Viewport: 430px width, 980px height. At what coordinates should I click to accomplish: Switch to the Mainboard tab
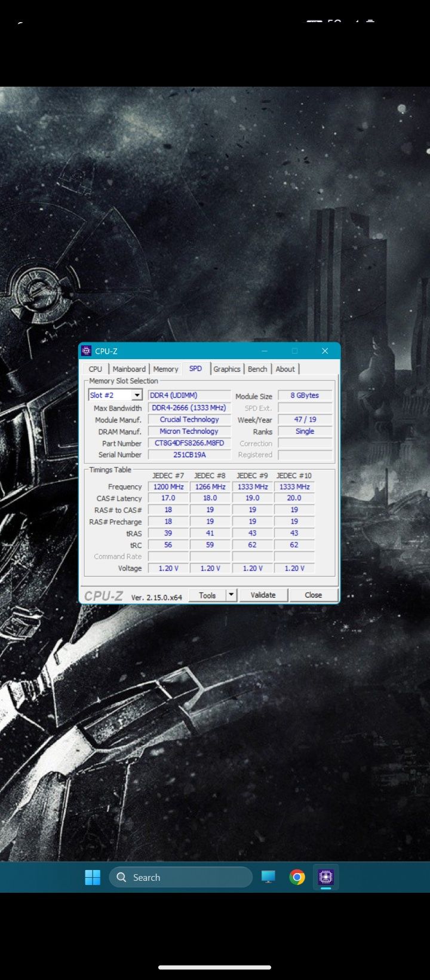129,369
